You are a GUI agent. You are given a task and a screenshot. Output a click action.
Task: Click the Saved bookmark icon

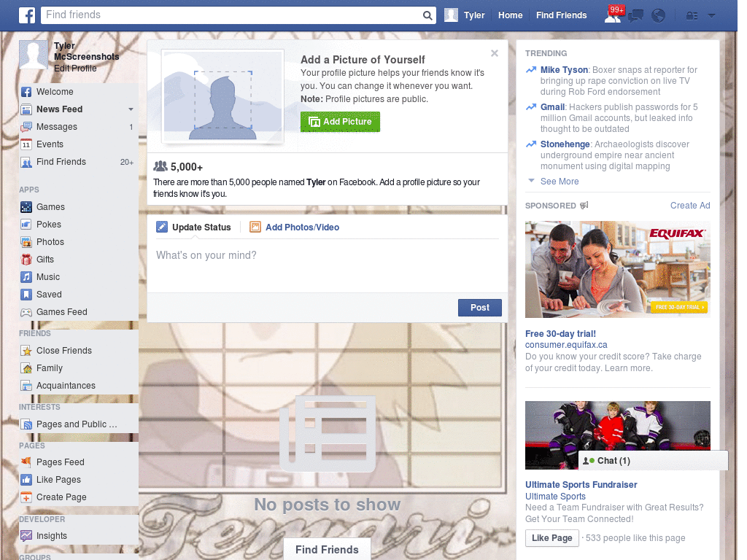point(26,295)
